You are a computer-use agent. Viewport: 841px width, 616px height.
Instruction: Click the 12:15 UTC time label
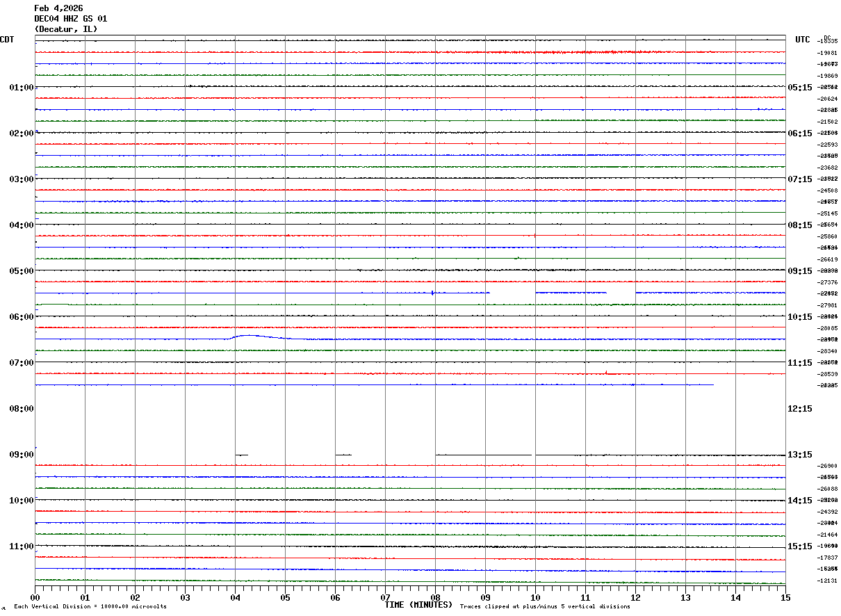coord(800,409)
